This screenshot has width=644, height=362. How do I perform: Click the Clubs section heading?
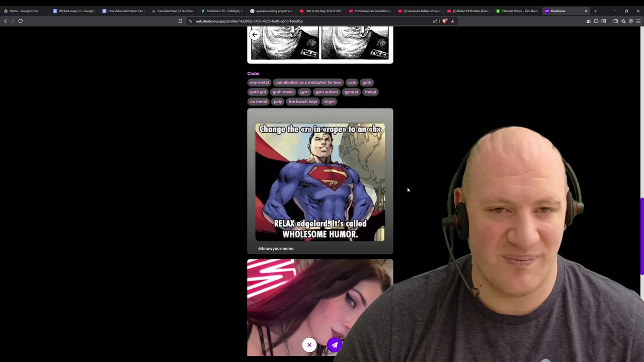coord(253,73)
